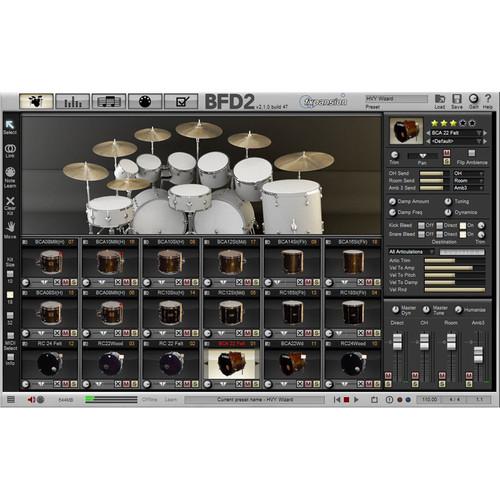Screen dimensions: 500x500
Task: Set Kick Bleed to Off
Action: 421,225
